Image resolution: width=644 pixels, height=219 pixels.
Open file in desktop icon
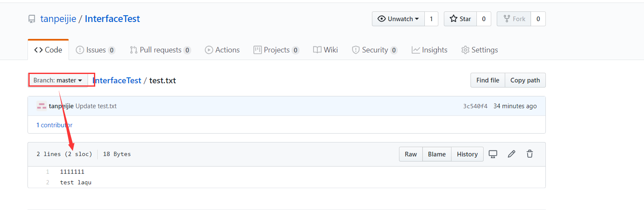coord(493,154)
